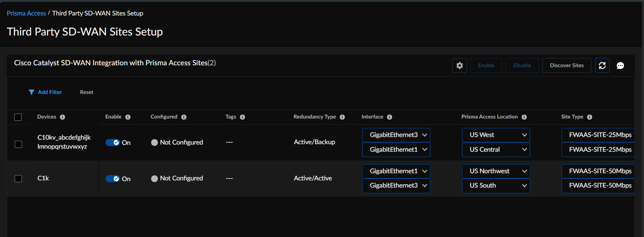
Task: Click info icon beside Redundancy Type
Action: click(x=342, y=117)
